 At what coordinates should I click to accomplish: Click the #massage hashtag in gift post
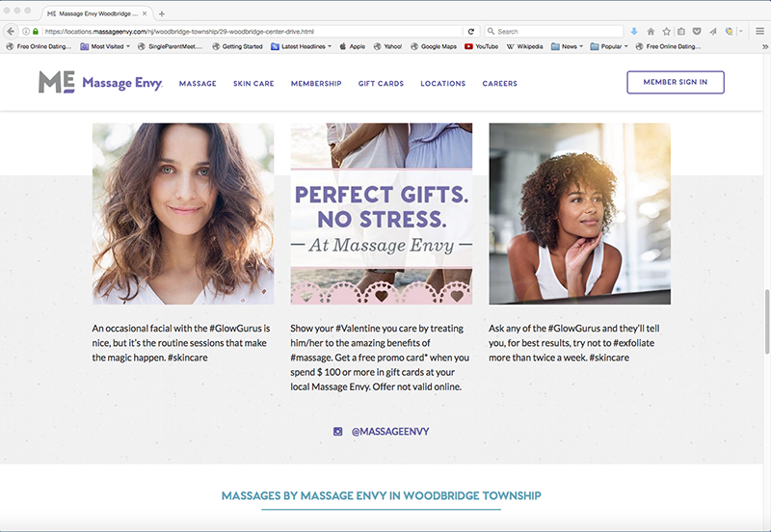coord(311,358)
